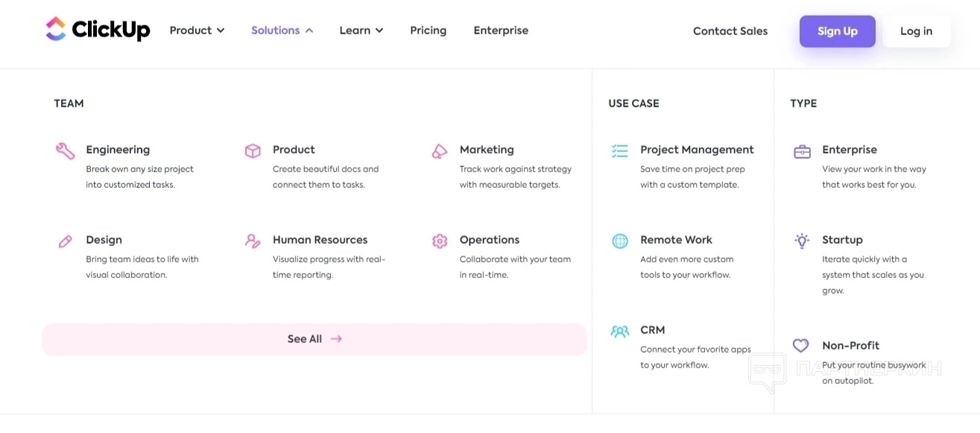
Task: Click the Enterprise briefcase icon
Action: (802, 151)
